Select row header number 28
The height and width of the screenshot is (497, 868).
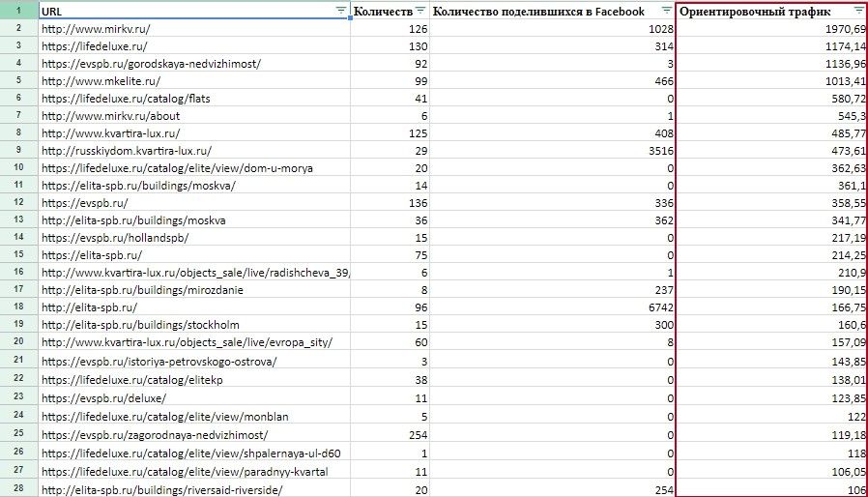18,489
